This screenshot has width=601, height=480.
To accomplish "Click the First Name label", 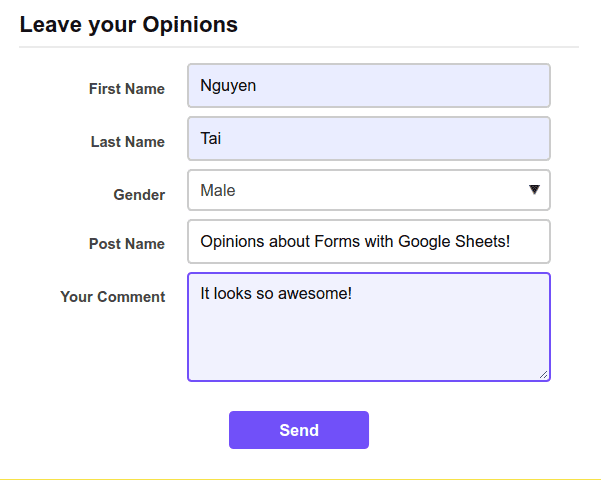I will (127, 89).
